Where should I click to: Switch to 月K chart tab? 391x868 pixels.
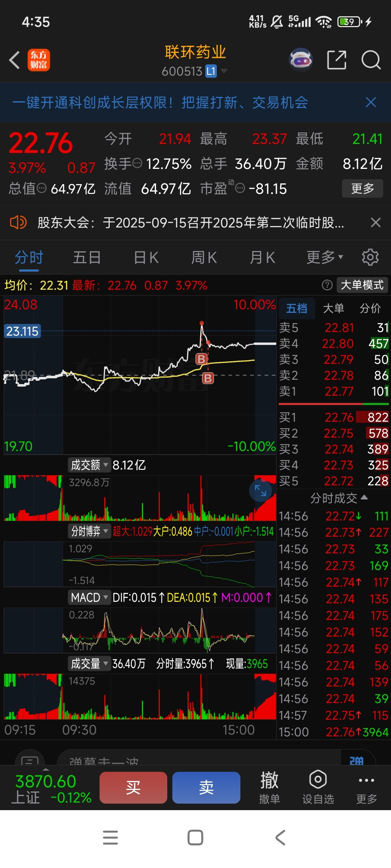tap(262, 257)
